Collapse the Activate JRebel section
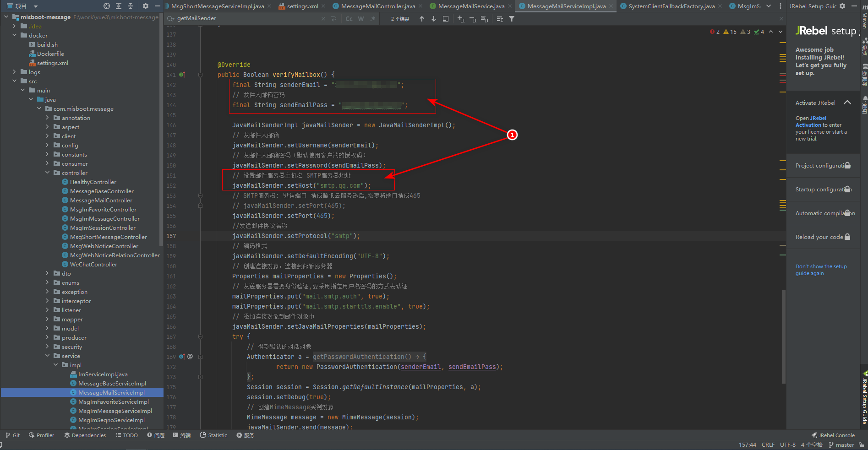Viewport: 868px width, 450px height. (x=847, y=103)
